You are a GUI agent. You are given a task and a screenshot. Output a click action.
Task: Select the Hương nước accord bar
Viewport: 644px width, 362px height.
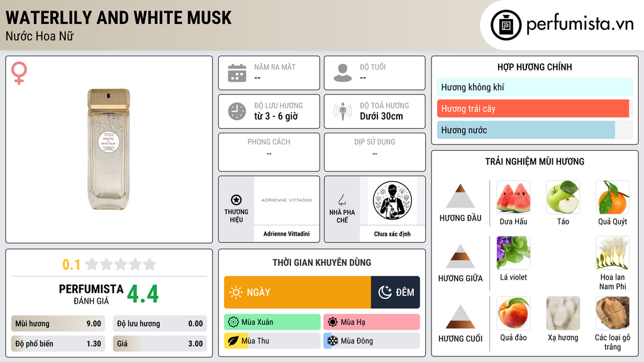pyautogui.click(x=535, y=130)
